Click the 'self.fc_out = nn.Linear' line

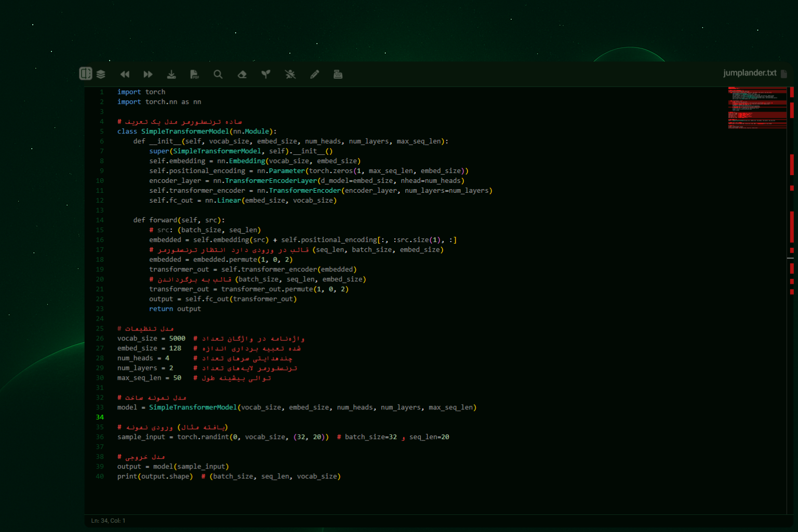click(x=243, y=201)
